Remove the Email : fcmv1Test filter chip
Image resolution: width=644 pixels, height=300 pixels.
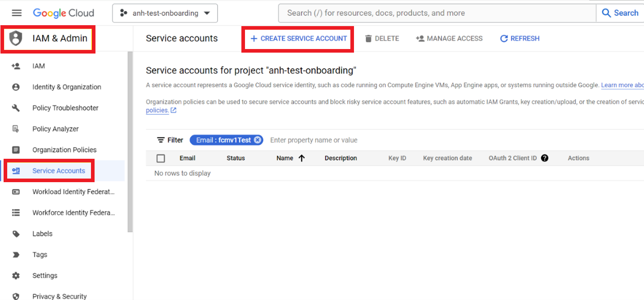click(257, 140)
